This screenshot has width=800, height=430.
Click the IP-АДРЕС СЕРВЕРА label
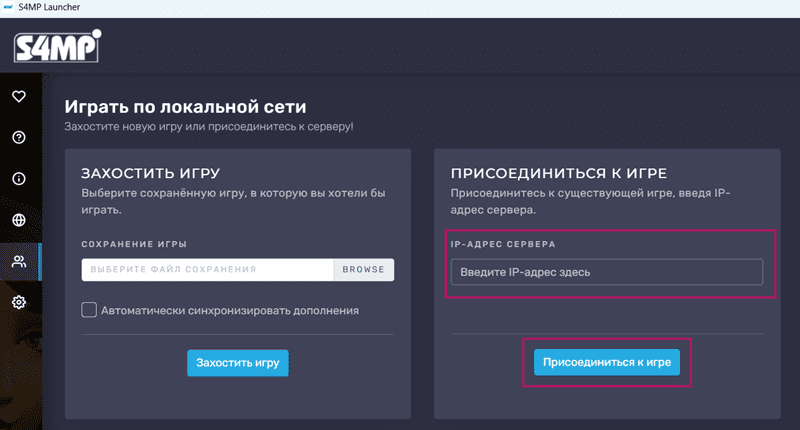pyautogui.click(x=503, y=244)
